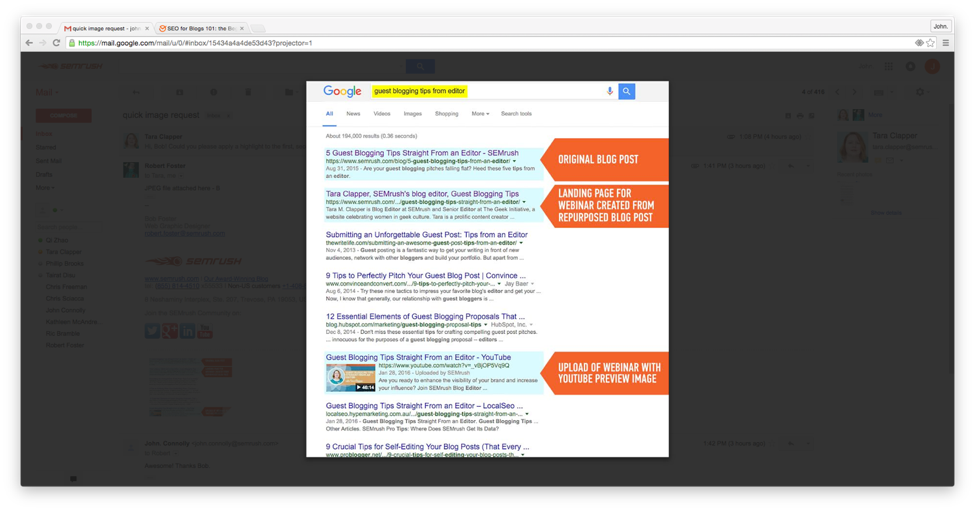Report spam icon in Gmail toolbar
The image size is (975, 511).
(x=213, y=92)
